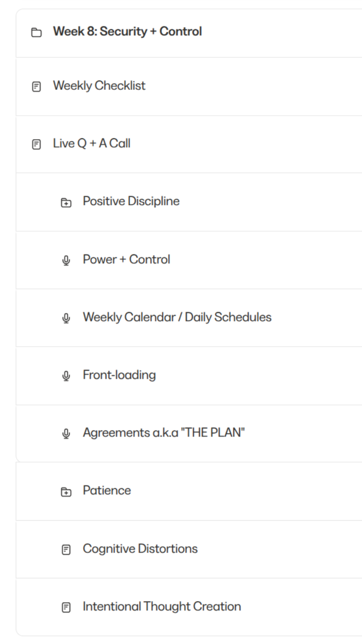Select the Front-loading audio lesson
362x644 pixels.
119,375
